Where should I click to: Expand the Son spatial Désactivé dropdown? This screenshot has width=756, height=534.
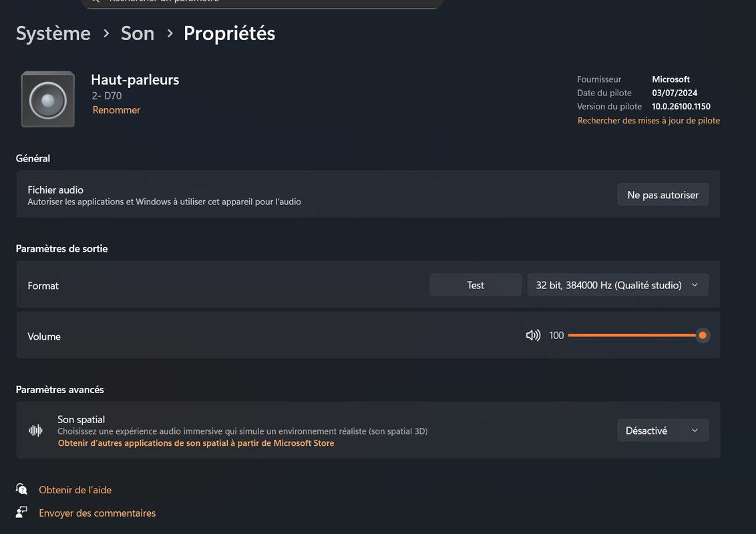click(663, 431)
